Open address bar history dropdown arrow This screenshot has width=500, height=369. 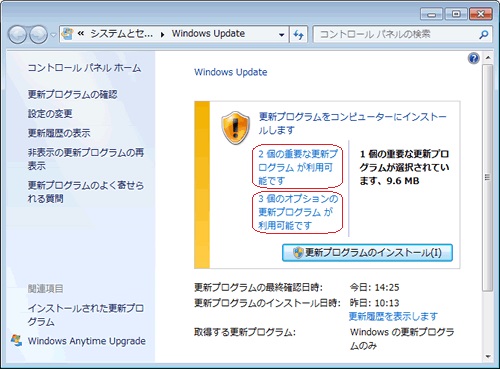282,34
